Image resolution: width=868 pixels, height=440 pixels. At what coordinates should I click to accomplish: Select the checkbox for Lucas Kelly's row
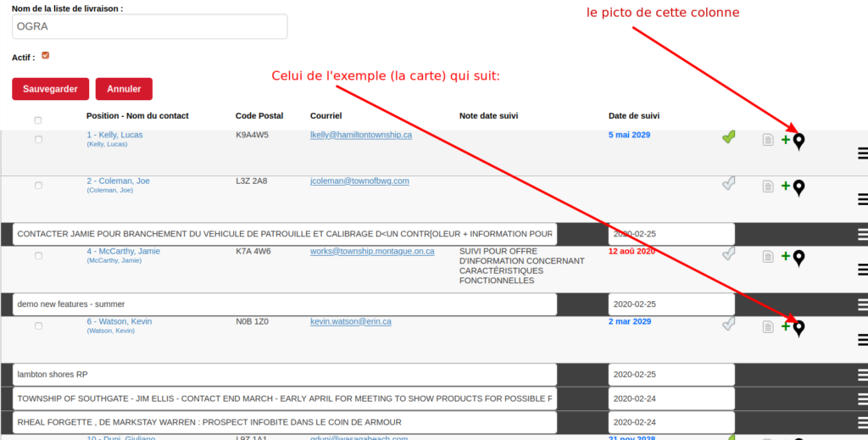coord(38,139)
